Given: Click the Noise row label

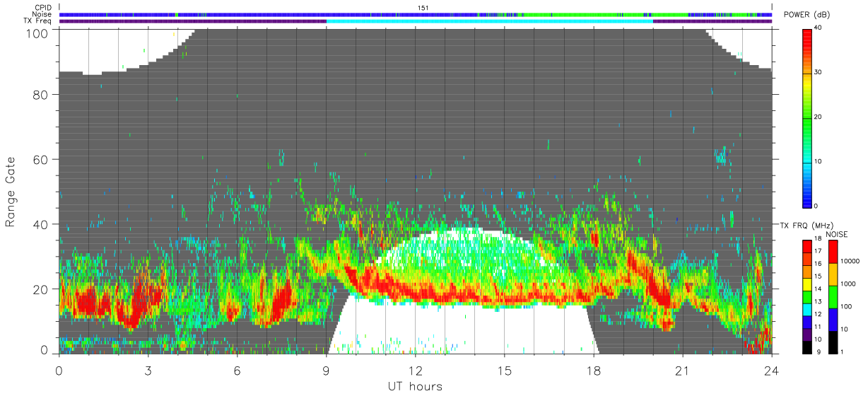Looking at the screenshot, I should click(42, 14).
